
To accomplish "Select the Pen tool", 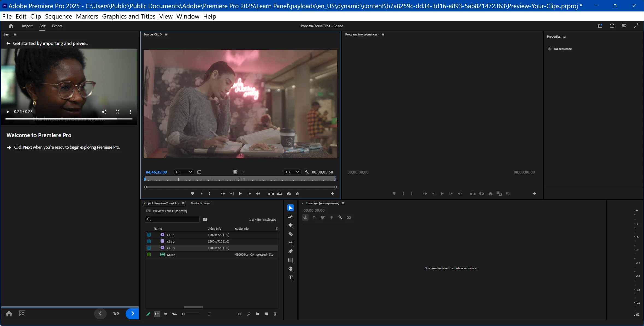I will (291, 251).
